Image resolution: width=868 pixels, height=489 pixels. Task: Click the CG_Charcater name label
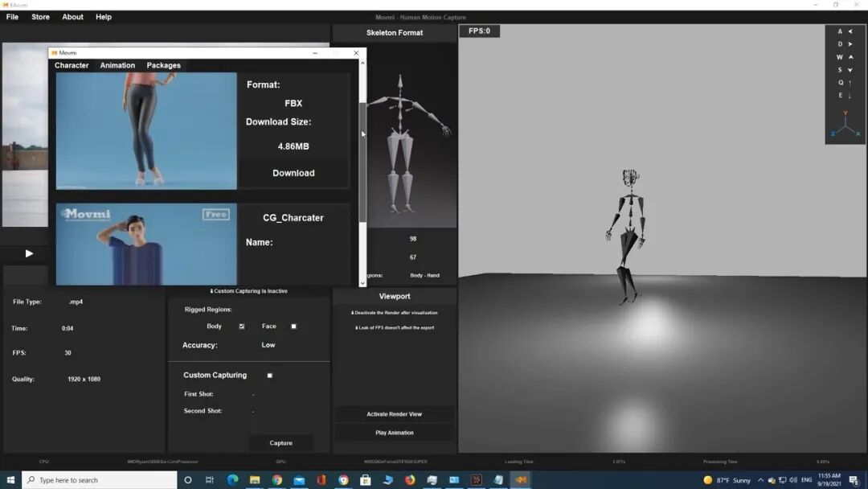coord(293,218)
